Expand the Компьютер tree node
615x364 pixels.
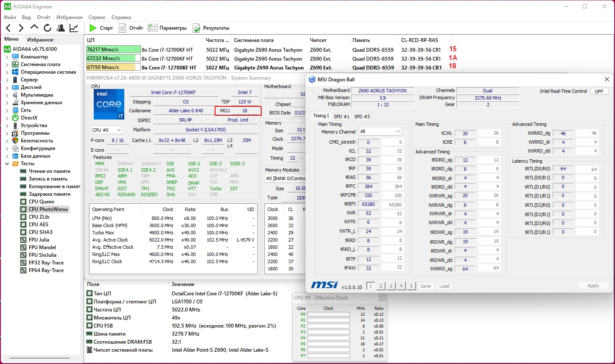pyautogui.click(x=7, y=57)
